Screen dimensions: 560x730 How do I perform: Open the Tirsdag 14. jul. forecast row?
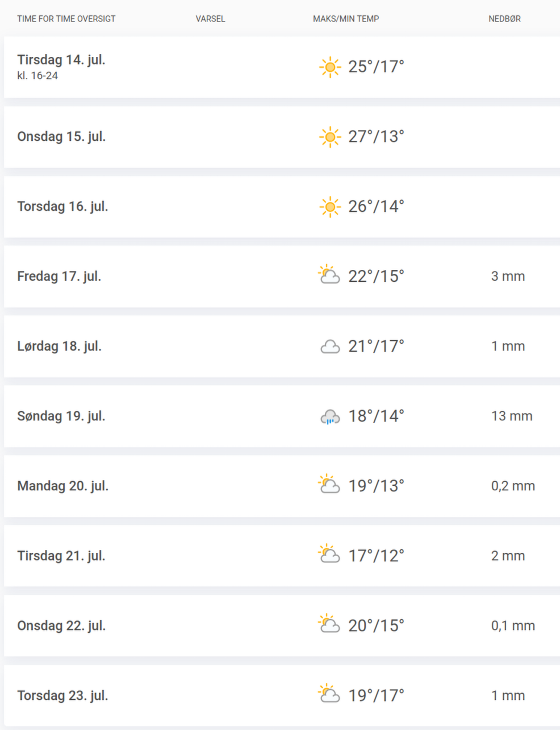click(282, 67)
